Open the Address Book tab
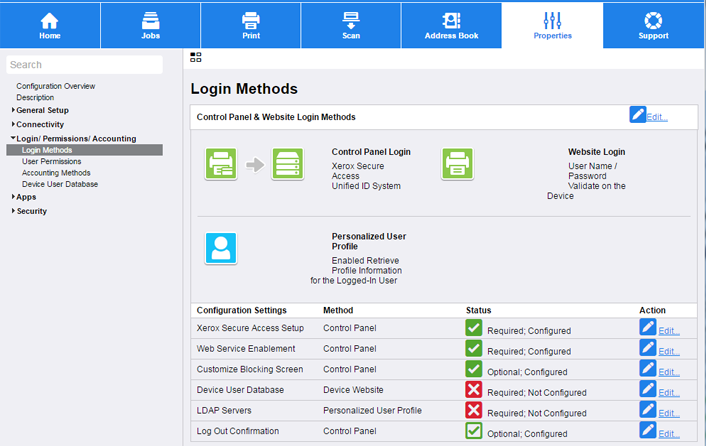 pyautogui.click(x=451, y=26)
